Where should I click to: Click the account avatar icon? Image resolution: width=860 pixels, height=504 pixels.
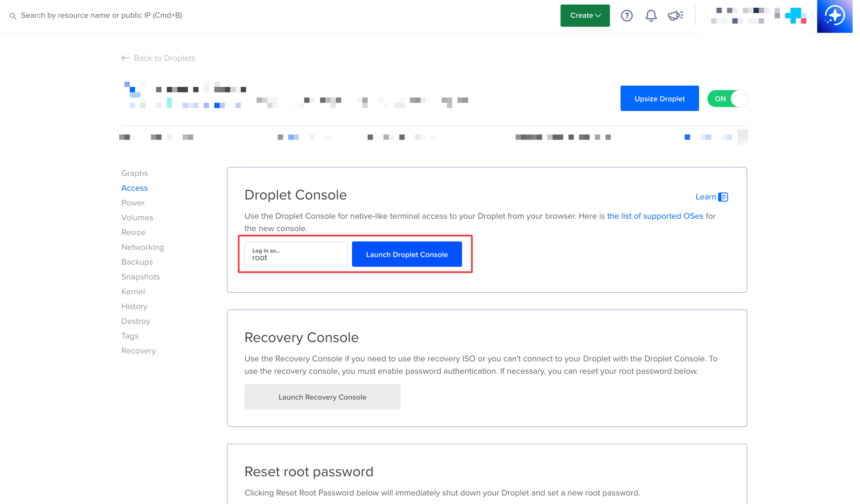point(795,15)
